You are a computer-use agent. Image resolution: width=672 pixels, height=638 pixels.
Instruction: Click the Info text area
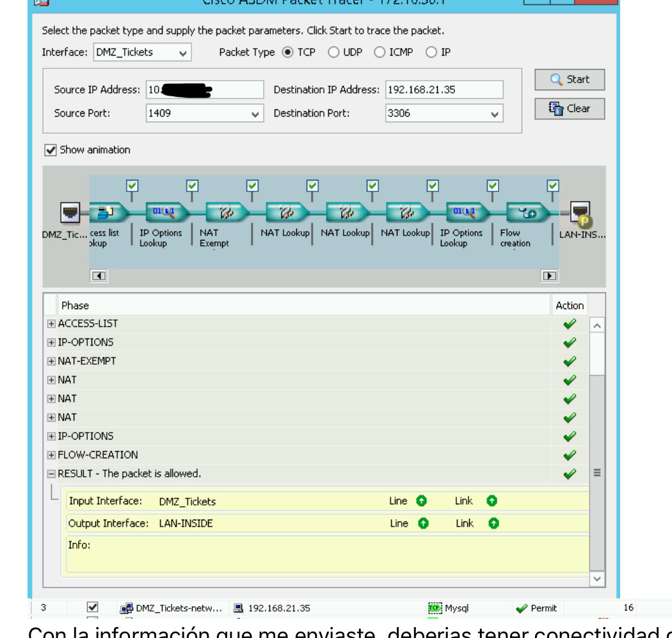click(328, 554)
